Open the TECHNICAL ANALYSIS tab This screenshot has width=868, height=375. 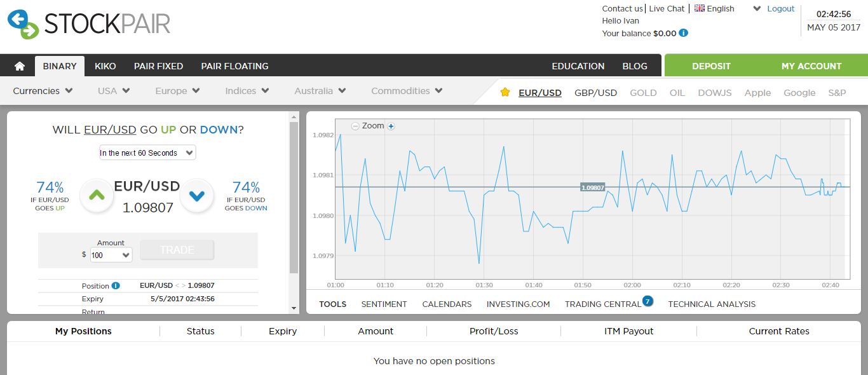click(x=712, y=304)
